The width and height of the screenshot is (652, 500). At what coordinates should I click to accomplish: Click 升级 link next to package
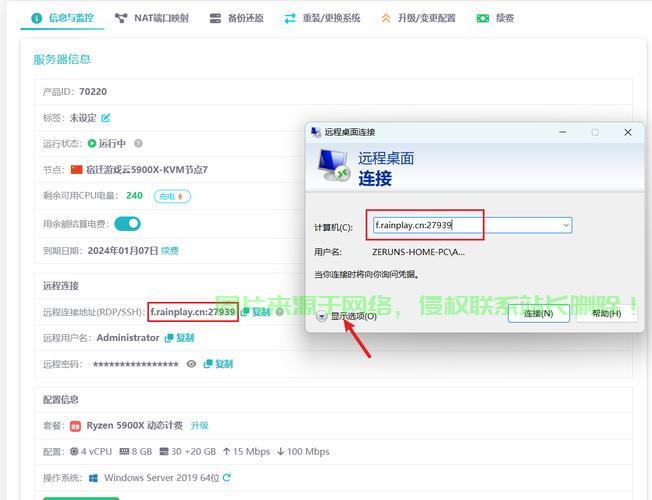point(199,426)
